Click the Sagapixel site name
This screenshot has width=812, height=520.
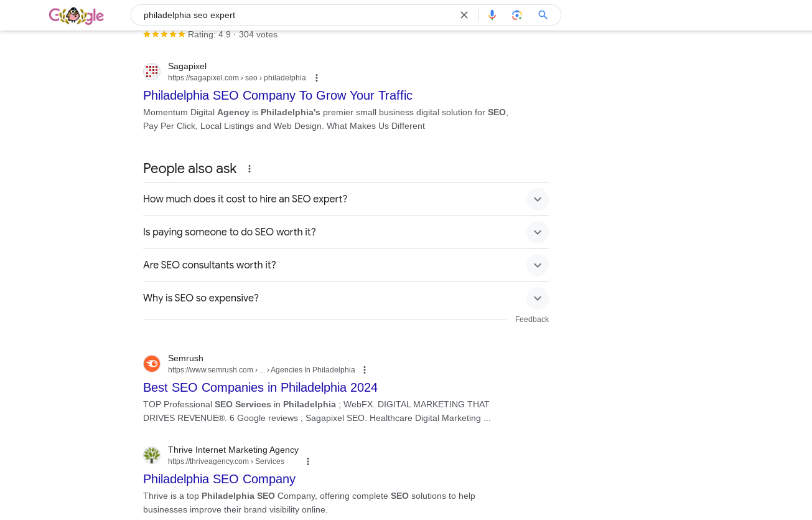click(x=187, y=66)
